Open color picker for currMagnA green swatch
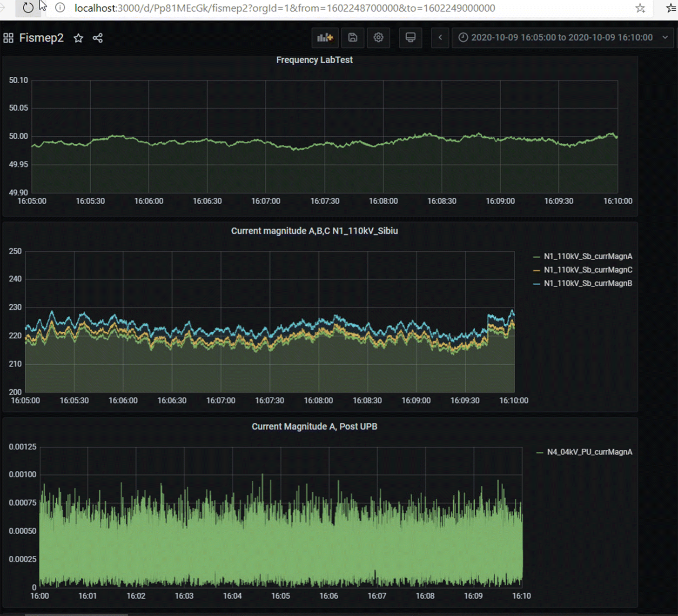 [537, 257]
